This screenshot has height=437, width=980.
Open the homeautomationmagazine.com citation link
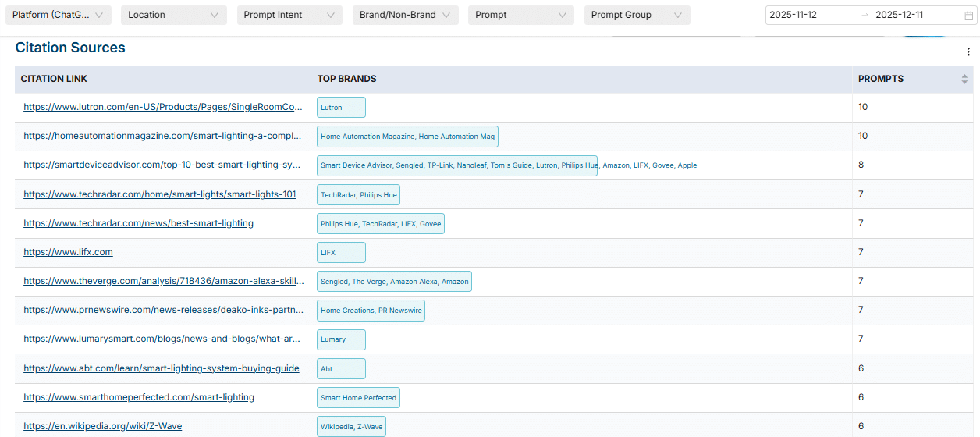163,136
